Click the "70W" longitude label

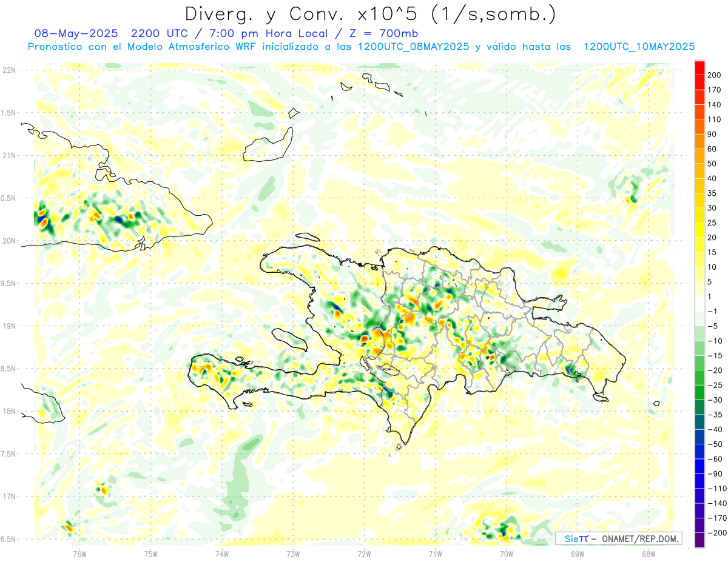507,554
